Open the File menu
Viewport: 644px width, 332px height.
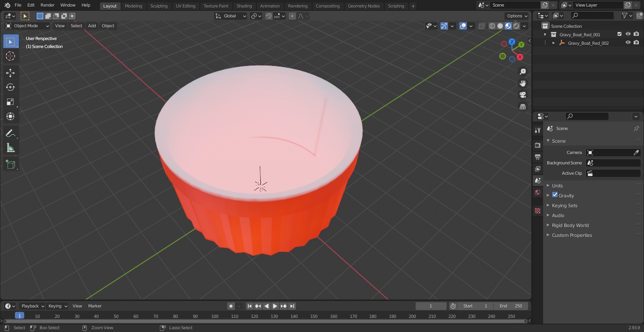18,5
